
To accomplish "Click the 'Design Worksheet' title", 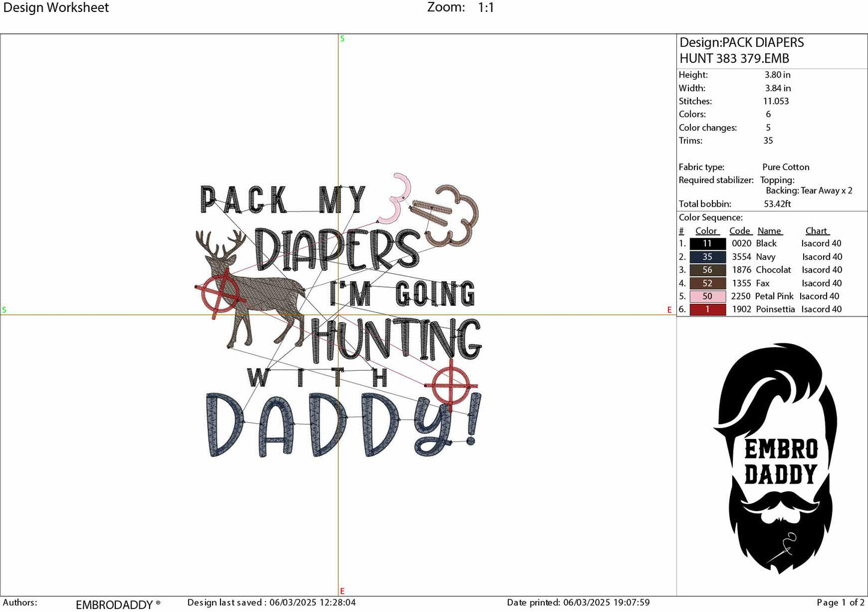I will tap(56, 8).
